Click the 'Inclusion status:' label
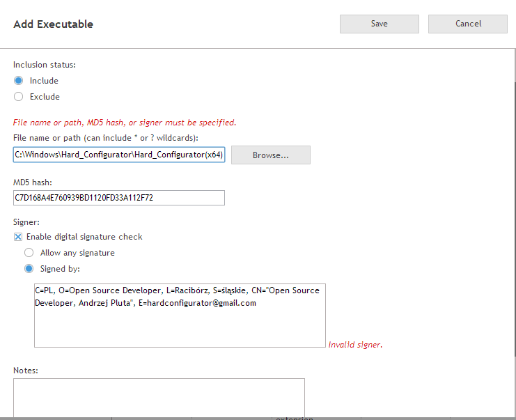516x420 pixels. click(45, 65)
